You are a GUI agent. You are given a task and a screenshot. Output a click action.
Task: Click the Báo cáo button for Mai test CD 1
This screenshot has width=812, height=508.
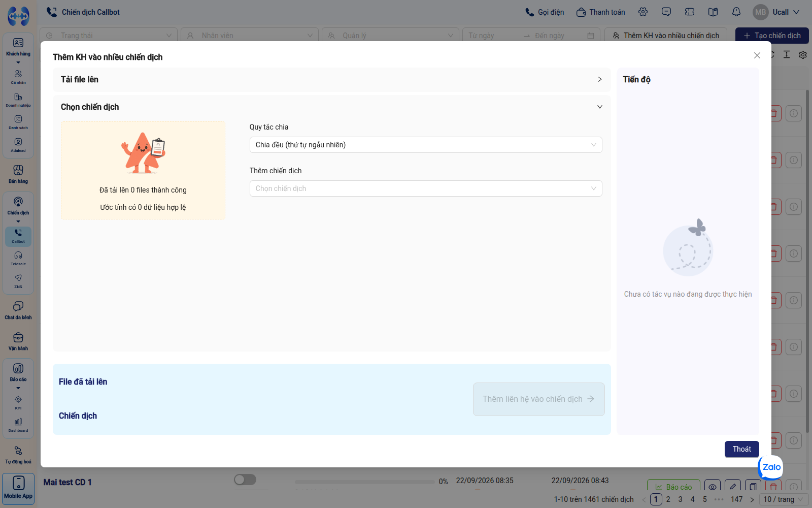(x=673, y=487)
